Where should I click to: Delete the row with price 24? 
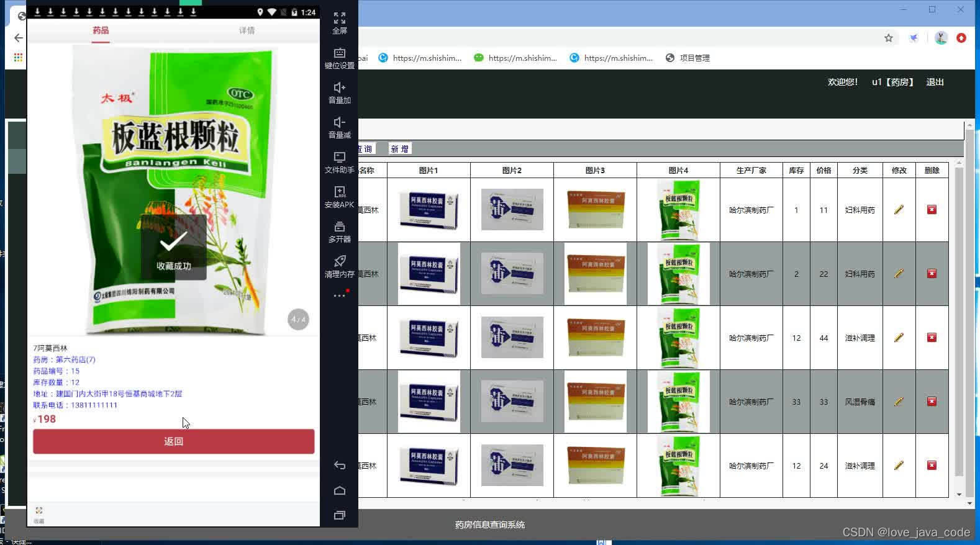(932, 466)
